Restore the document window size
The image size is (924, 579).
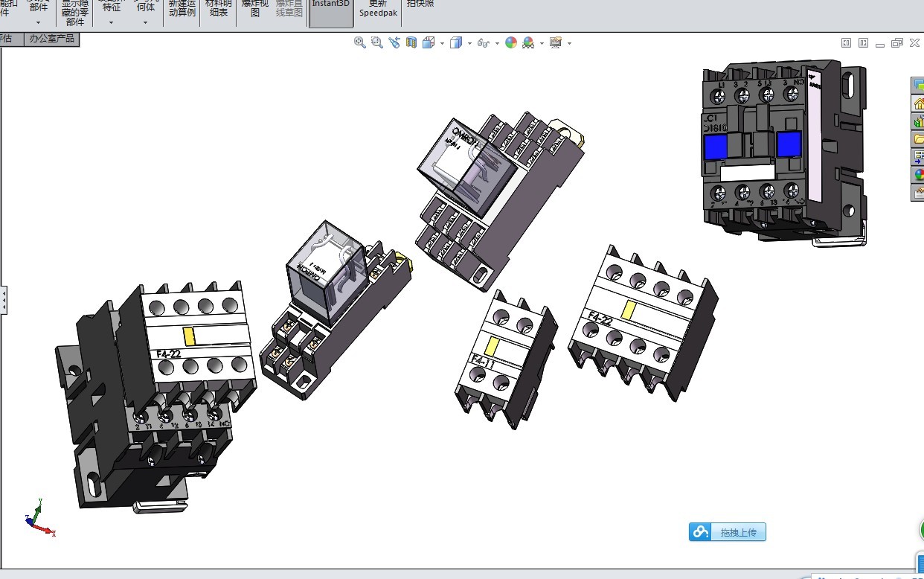point(896,43)
